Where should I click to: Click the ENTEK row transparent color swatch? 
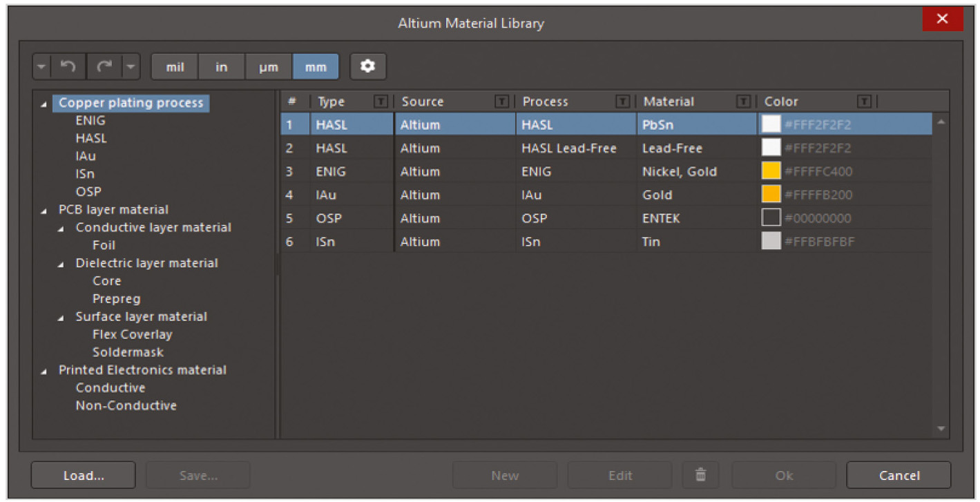[x=771, y=218]
